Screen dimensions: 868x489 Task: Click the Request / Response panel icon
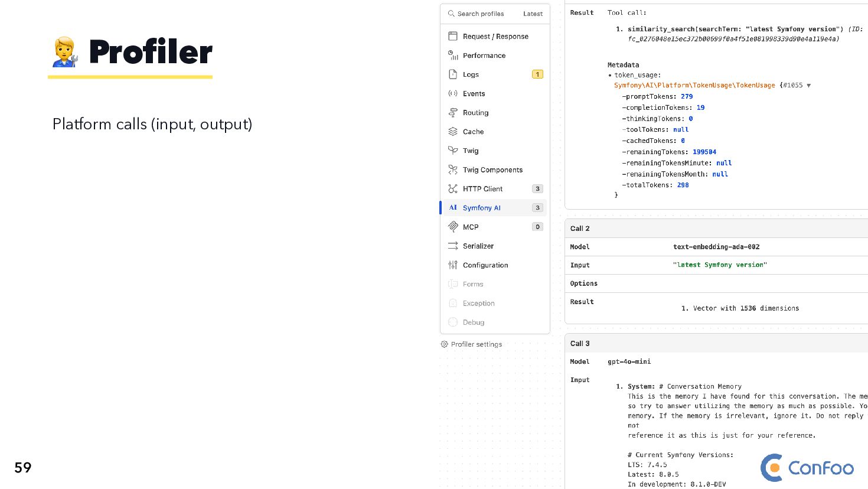(453, 36)
